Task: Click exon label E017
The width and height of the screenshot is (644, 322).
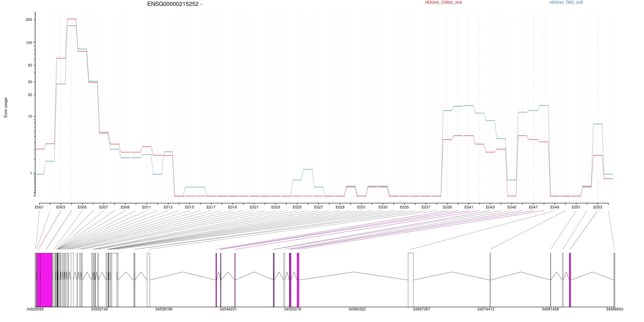Action: pyautogui.click(x=211, y=207)
